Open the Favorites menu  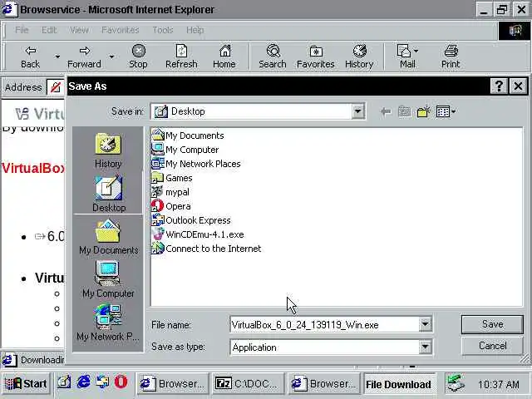(121, 30)
